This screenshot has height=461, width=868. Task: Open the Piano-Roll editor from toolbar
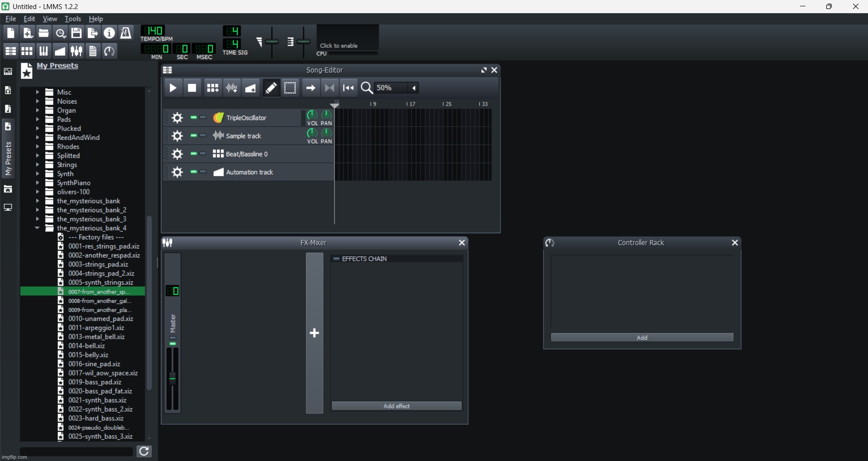44,51
